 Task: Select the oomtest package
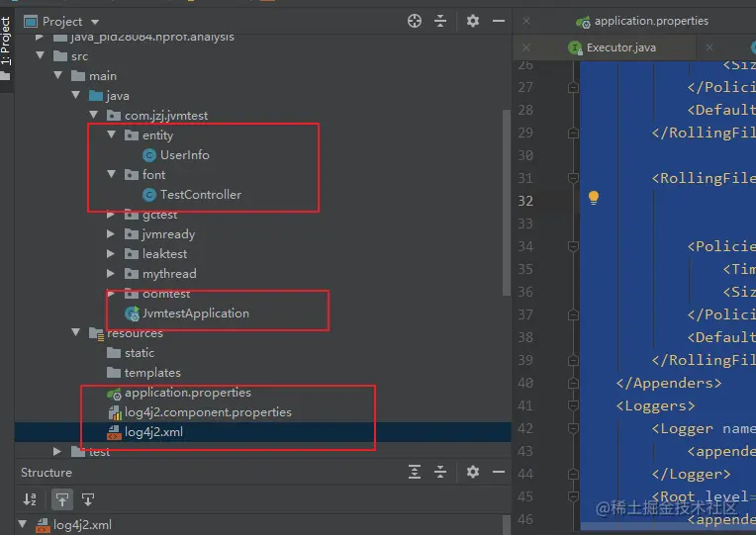click(x=166, y=294)
